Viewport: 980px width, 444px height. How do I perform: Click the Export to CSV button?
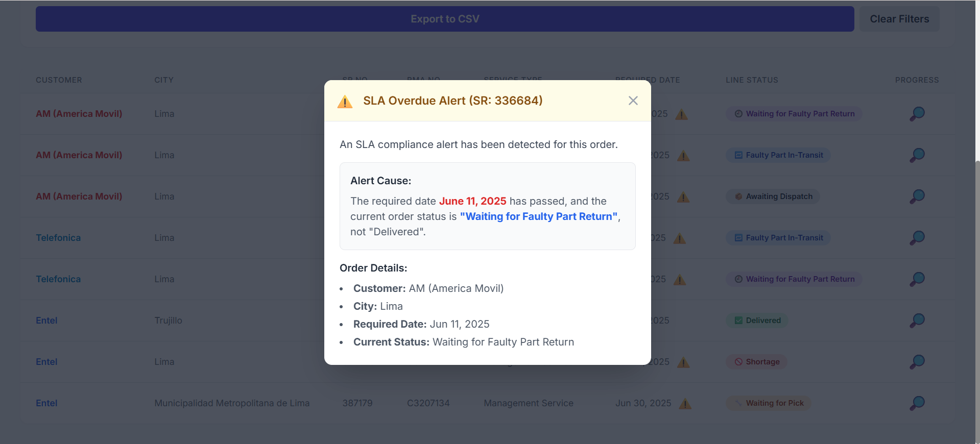click(444, 19)
